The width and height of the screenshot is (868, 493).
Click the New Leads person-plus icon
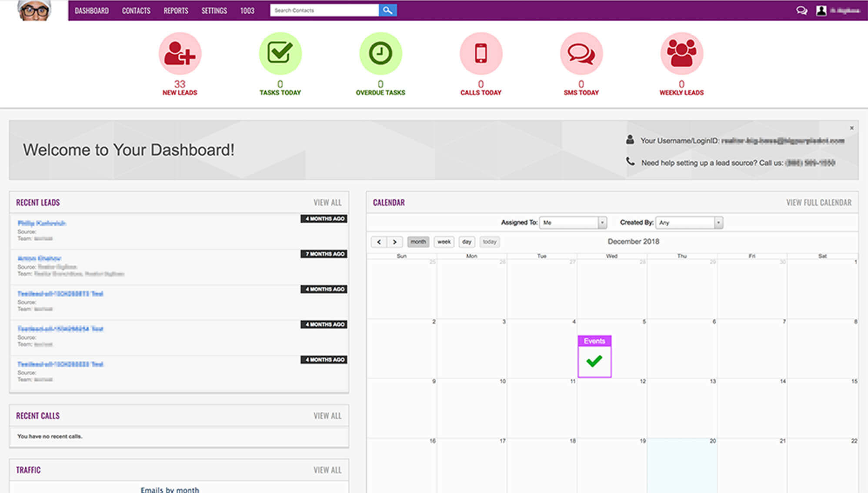180,53
